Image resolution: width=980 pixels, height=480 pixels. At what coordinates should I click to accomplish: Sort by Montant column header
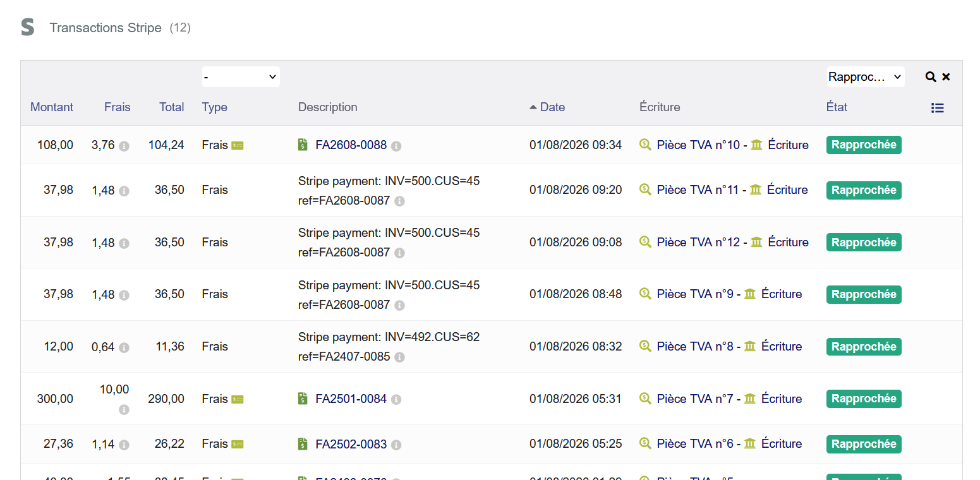(52, 107)
